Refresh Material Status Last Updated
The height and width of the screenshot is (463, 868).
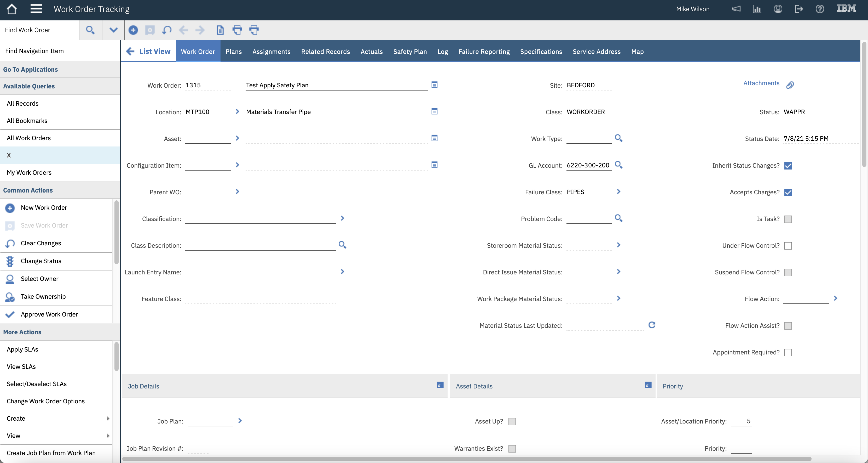pyautogui.click(x=652, y=325)
